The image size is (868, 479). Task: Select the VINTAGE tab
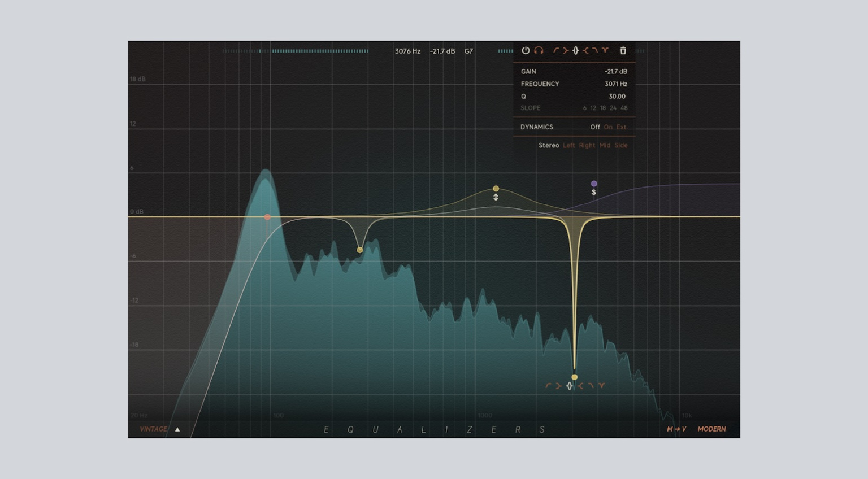click(x=153, y=429)
